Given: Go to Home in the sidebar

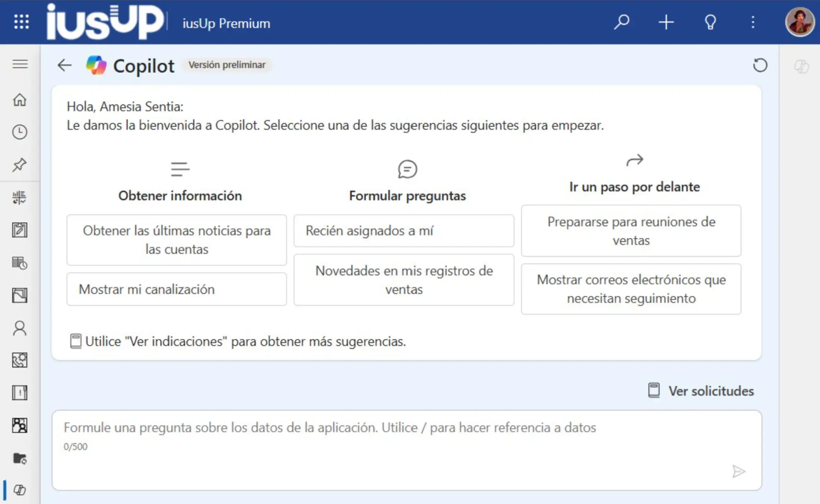Looking at the screenshot, I should point(19,100).
